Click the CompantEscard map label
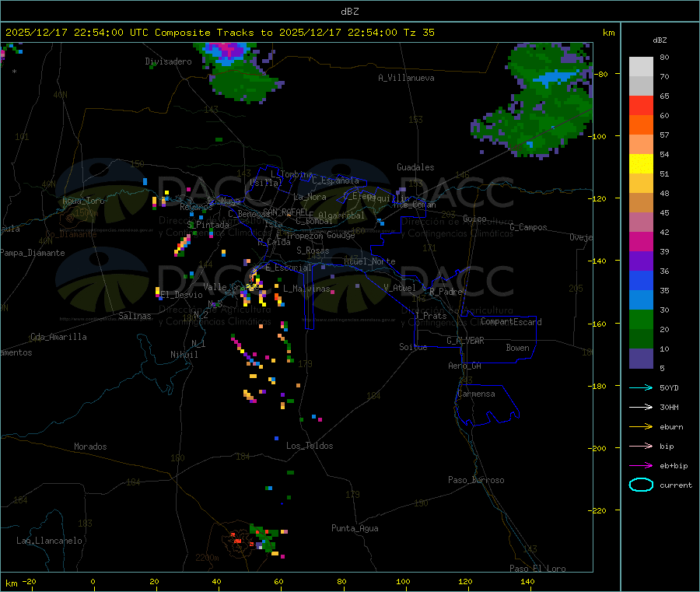The image size is (700, 592). point(511,321)
